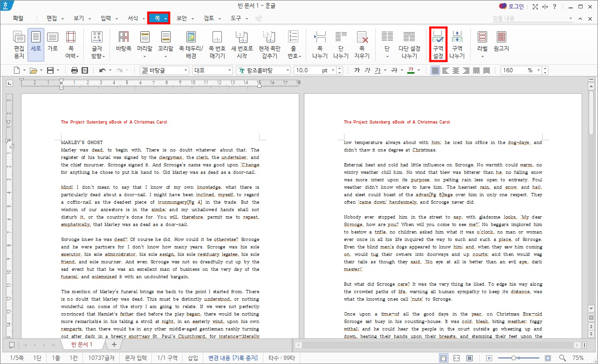The image size is (598, 364).
Task: Click 새 번호로 시작 icon
Action: pyautogui.click(x=242, y=44)
